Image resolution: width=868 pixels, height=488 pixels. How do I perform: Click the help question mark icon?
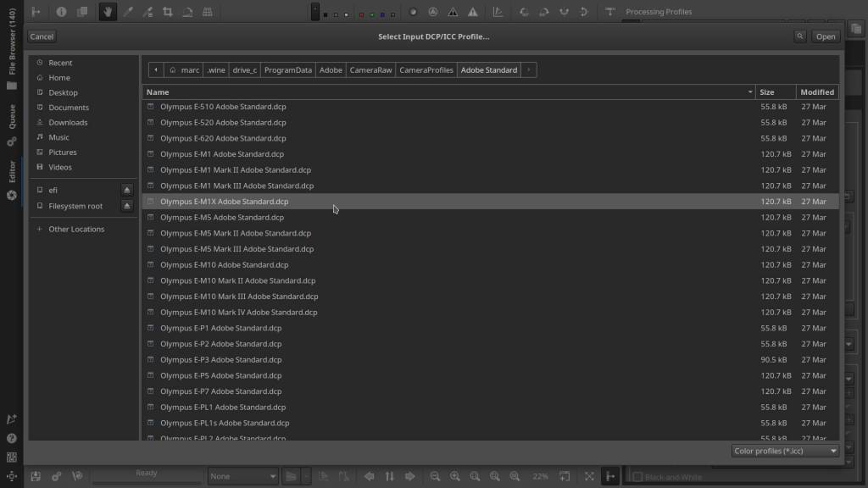(x=12, y=438)
